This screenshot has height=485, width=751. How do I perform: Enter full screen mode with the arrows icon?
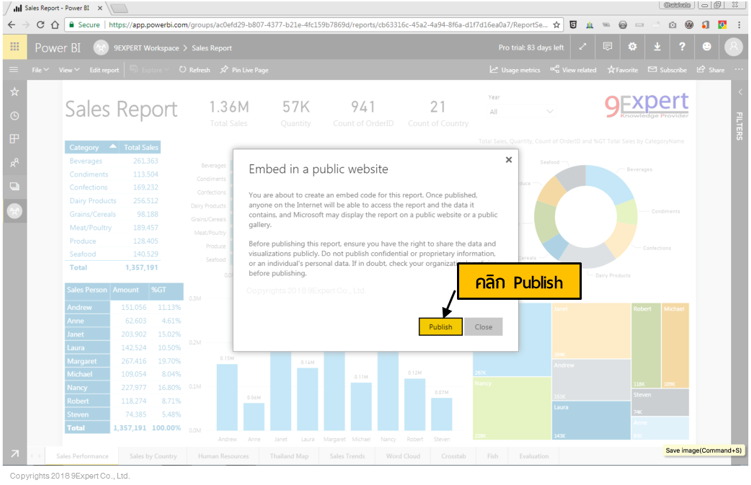pos(582,47)
